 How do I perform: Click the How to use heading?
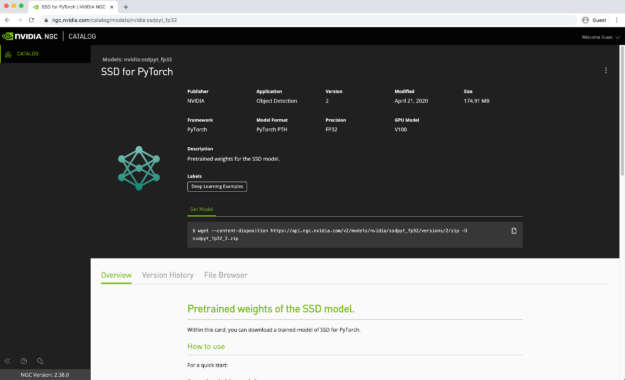coord(206,347)
